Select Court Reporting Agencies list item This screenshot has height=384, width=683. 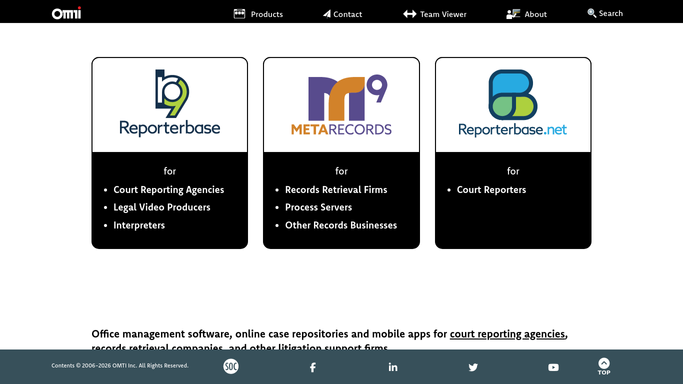(169, 190)
